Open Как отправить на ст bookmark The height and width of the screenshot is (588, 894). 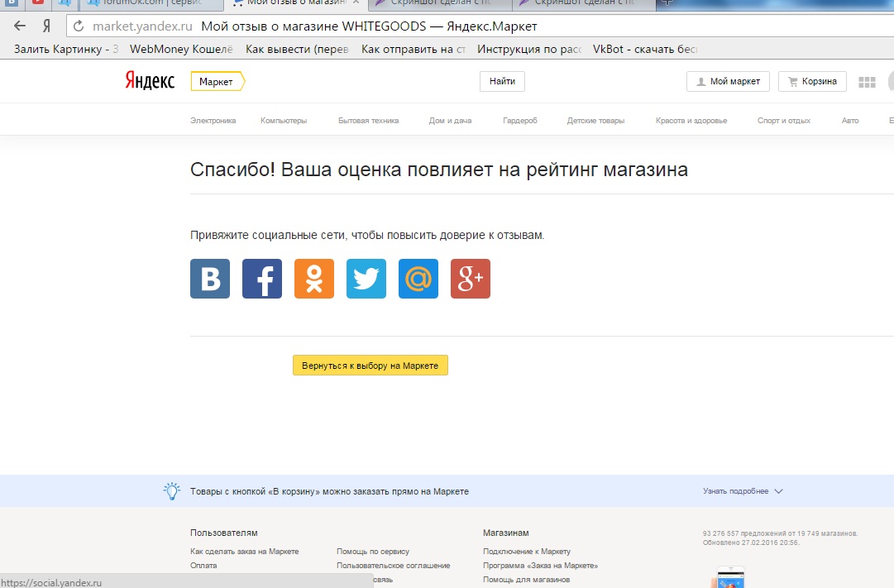414,49
